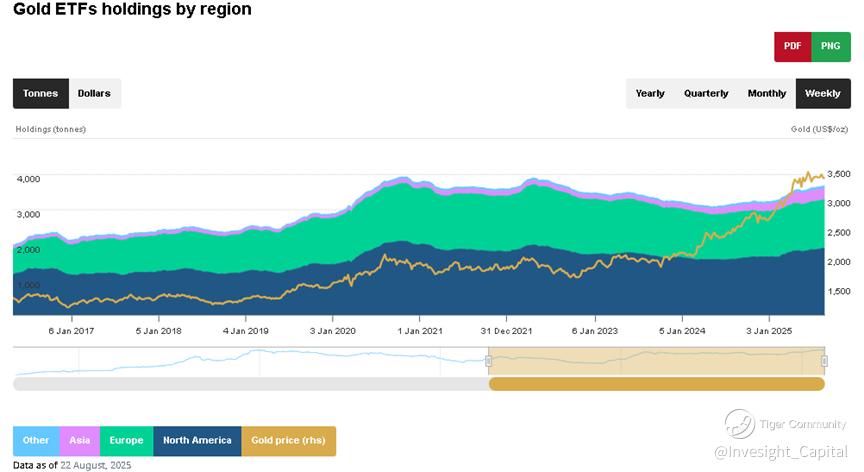Toggle the Other series legend swatch
The width and height of the screenshot is (864, 472).
coord(36,440)
